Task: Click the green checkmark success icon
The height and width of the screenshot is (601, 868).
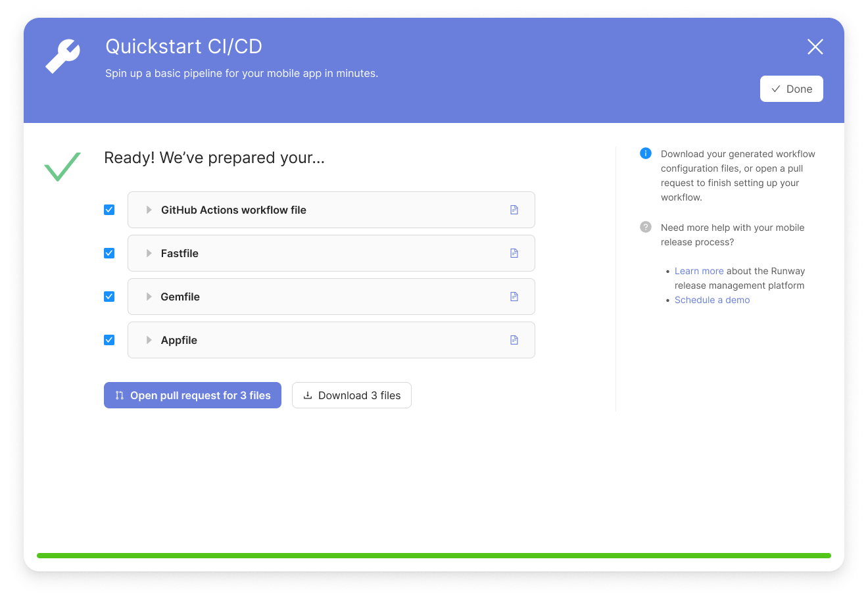Action: [61, 167]
